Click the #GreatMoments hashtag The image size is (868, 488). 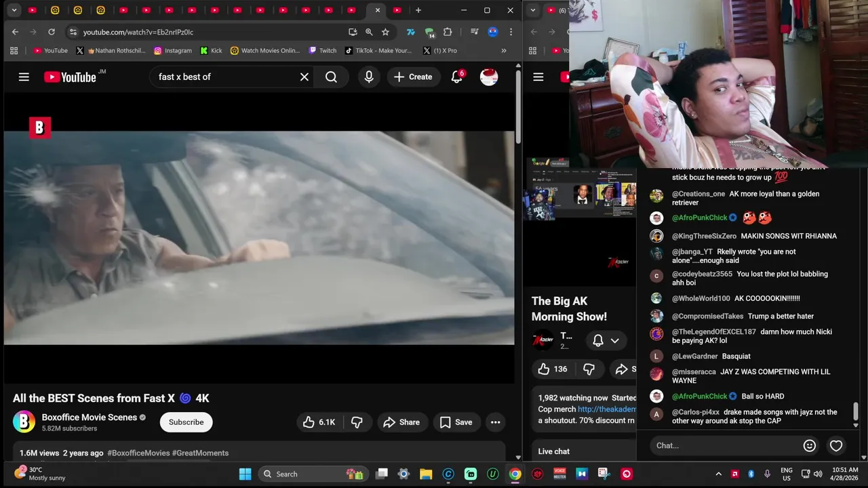tap(200, 453)
